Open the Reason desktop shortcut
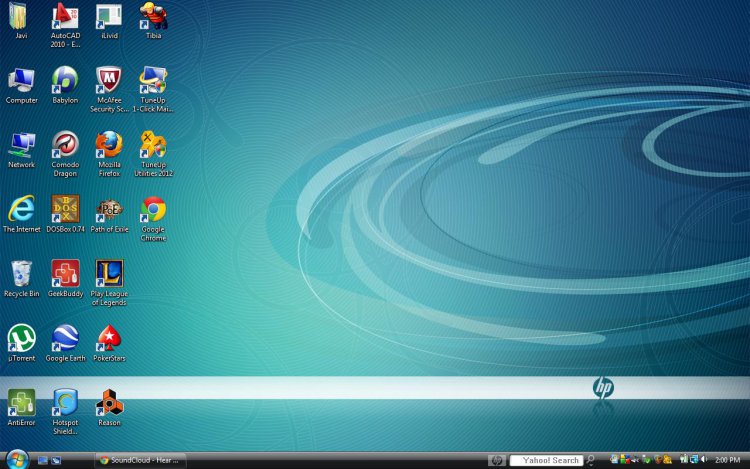Viewport: 750px width, 469px height. click(x=109, y=408)
